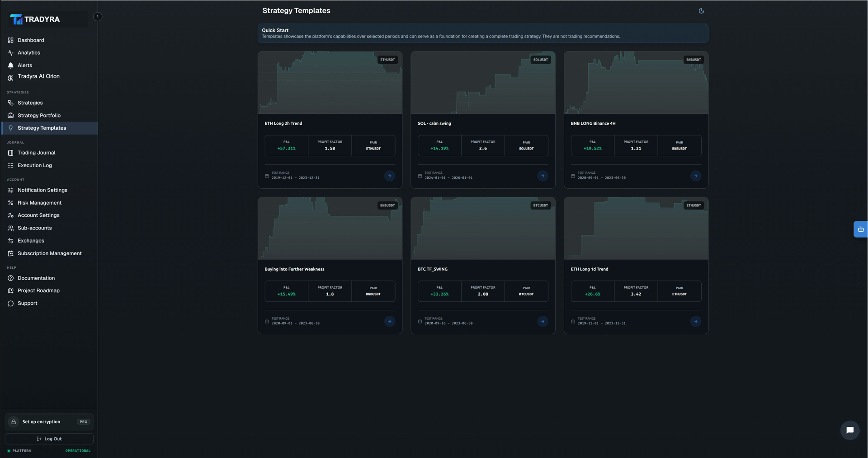This screenshot has width=868, height=458.
Task: Open ETH Long 2h Trend arrow
Action: tap(389, 176)
